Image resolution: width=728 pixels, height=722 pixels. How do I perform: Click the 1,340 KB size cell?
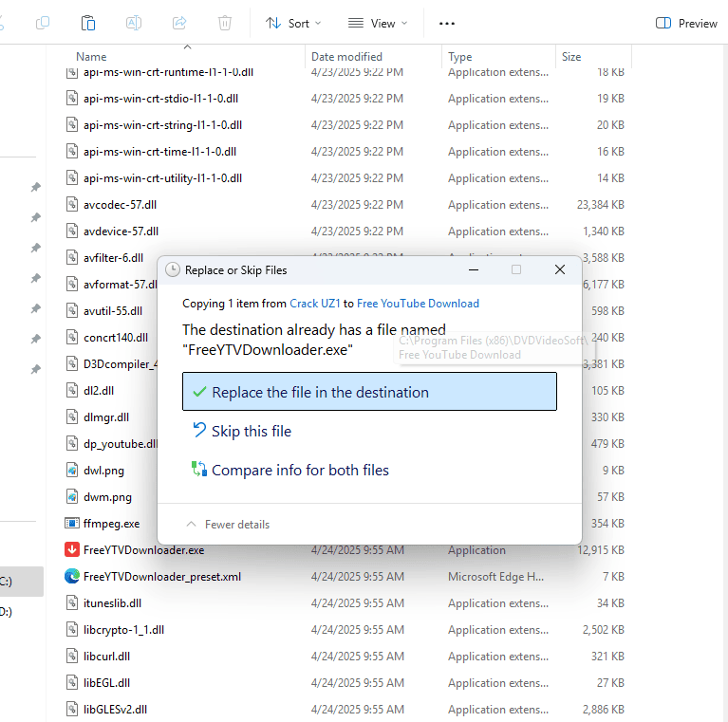[x=603, y=231]
